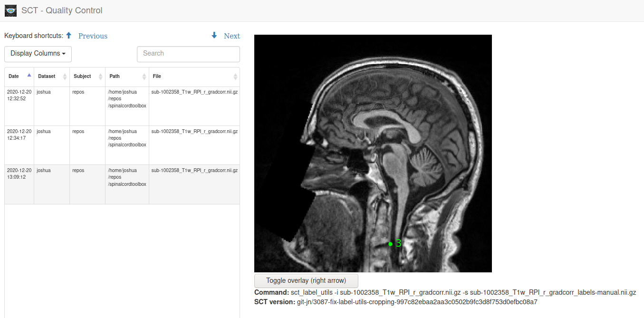Click path cell in 12:34:17 row

coord(127,145)
